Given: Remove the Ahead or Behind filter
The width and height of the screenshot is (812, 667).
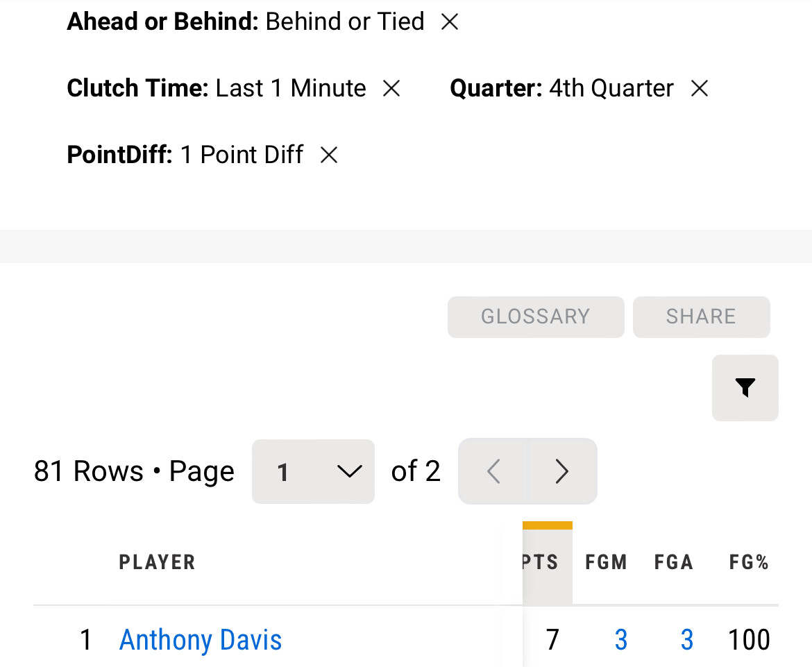Looking at the screenshot, I should tap(450, 22).
